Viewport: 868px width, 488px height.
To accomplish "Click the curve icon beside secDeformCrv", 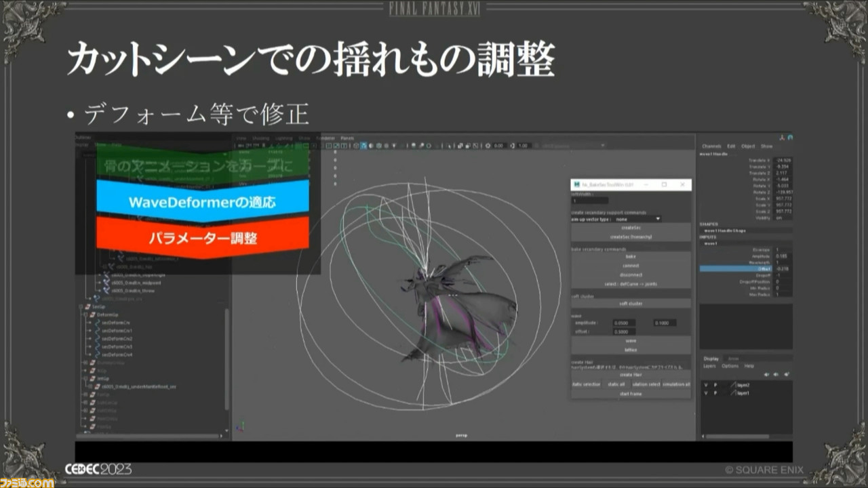I will (97, 323).
